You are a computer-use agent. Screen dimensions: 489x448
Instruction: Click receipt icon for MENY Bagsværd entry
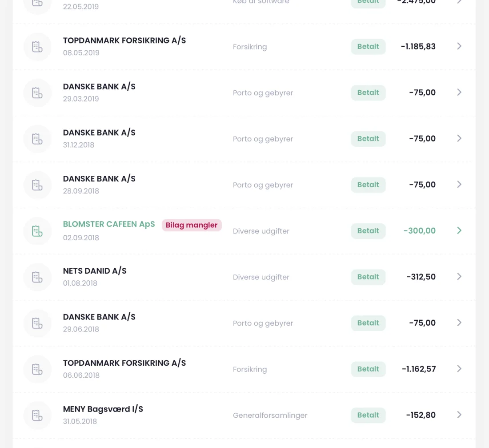pos(37,416)
